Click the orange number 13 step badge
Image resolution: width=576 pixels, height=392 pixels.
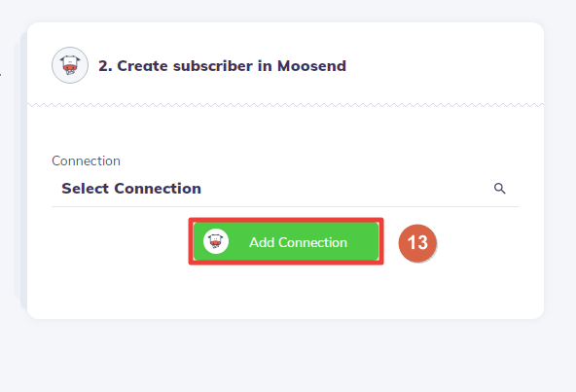[x=417, y=243]
